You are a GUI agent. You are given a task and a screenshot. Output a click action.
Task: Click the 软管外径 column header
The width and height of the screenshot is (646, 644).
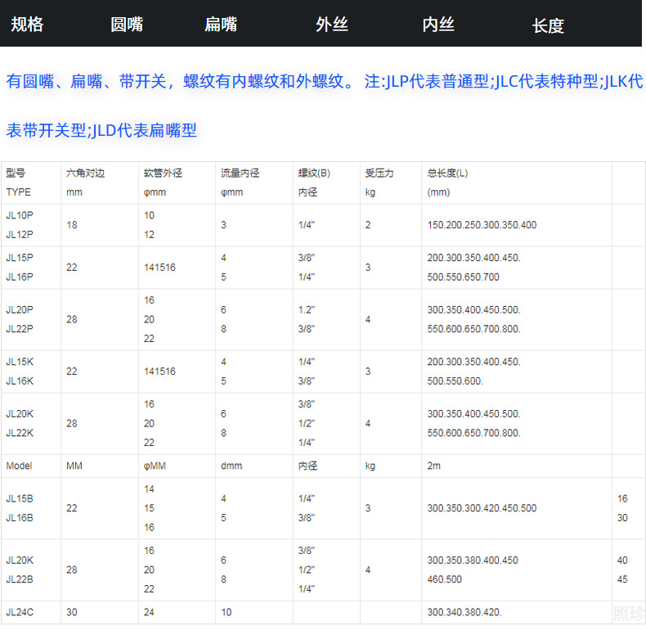164,173
